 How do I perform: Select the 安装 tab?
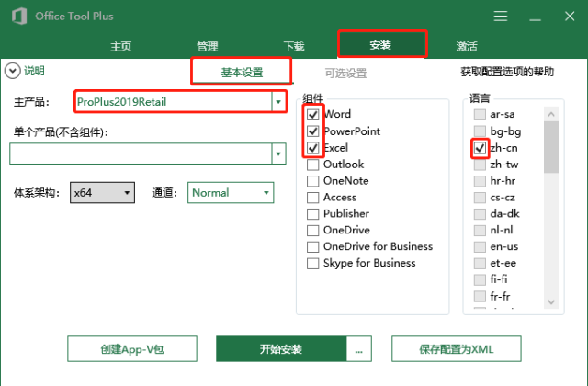(x=382, y=44)
